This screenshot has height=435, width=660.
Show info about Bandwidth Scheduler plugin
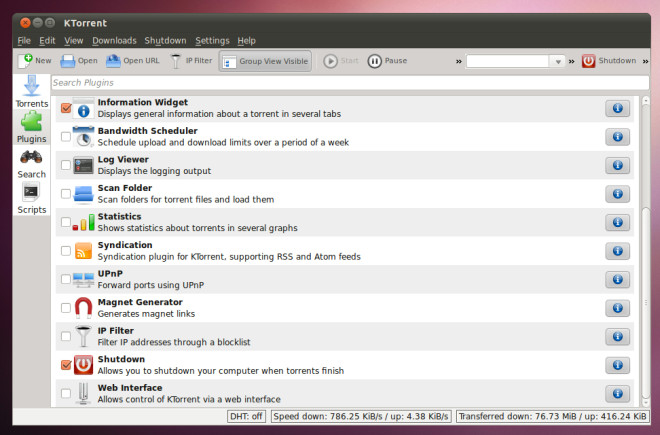617,137
